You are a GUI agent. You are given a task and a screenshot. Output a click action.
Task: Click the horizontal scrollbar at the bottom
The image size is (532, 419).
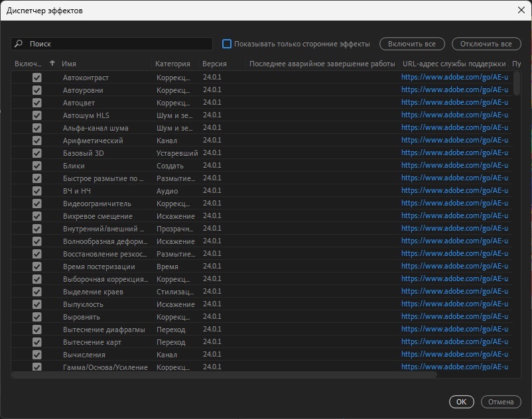pyautogui.click(x=224, y=375)
